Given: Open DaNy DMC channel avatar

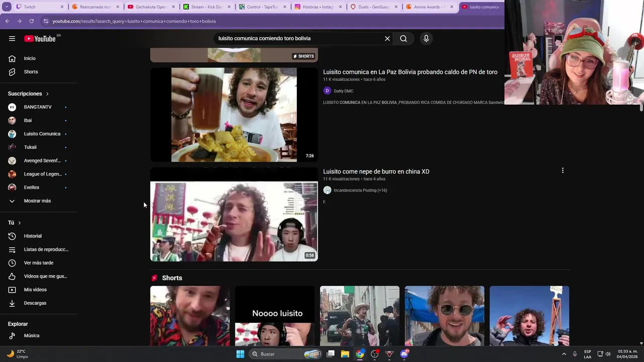Looking at the screenshot, I should (x=327, y=91).
